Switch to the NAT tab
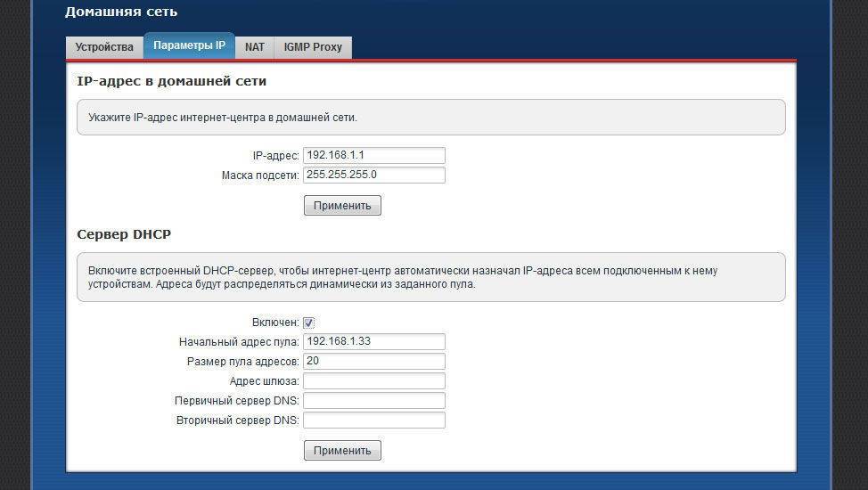The width and height of the screenshot is (868, 490). pos(255,47)
